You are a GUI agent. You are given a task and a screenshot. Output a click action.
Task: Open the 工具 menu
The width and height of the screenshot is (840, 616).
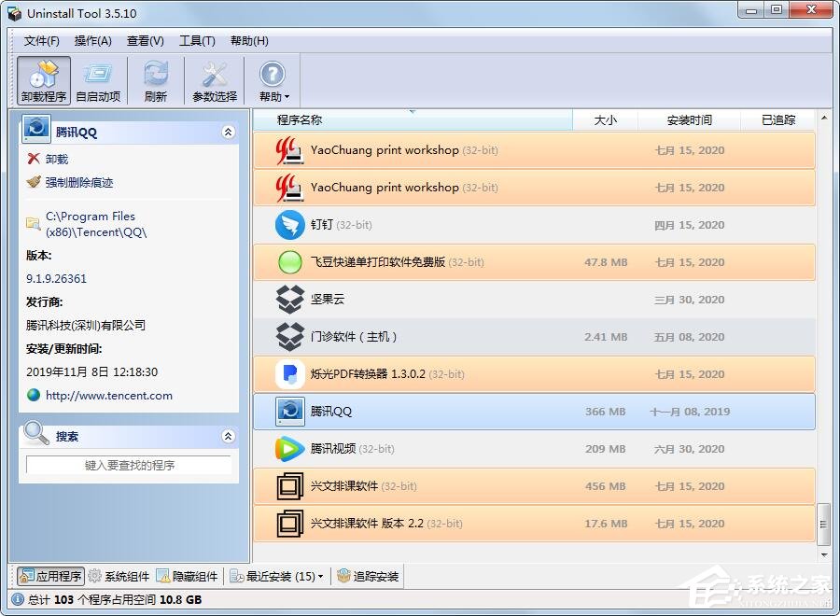197,41
